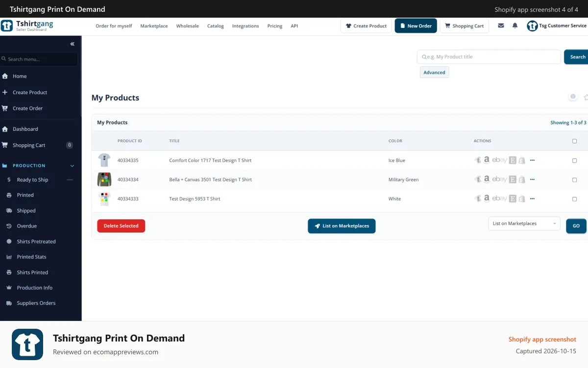
Task: Click Tshirtgang listing icon for product 40334333
Action: tap(478, 199)
